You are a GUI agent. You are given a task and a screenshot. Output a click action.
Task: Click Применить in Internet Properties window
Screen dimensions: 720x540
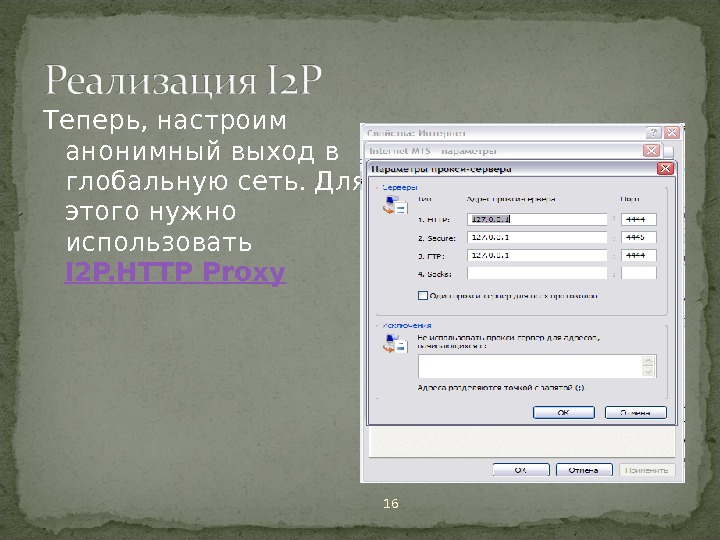647,470
